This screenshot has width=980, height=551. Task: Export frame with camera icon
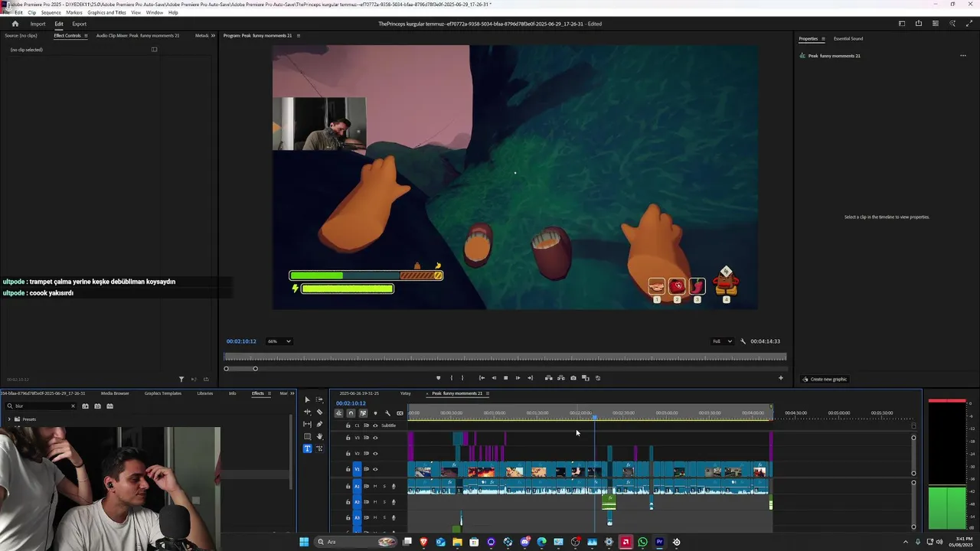coord(573,378)
